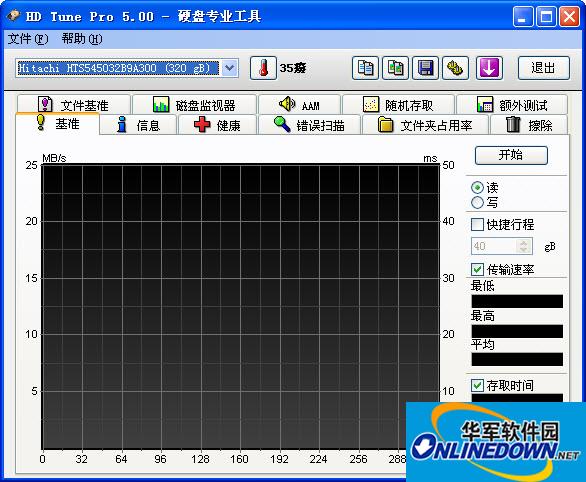Copy screenshot to clipboard icon
This screenshot has width=586, height=482.
395,68
